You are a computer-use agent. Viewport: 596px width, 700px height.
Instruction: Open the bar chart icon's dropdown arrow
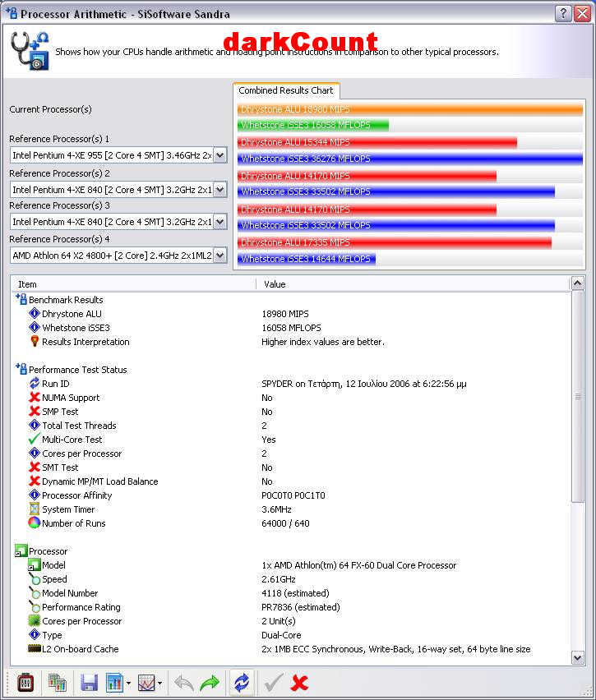pos(128,683)
